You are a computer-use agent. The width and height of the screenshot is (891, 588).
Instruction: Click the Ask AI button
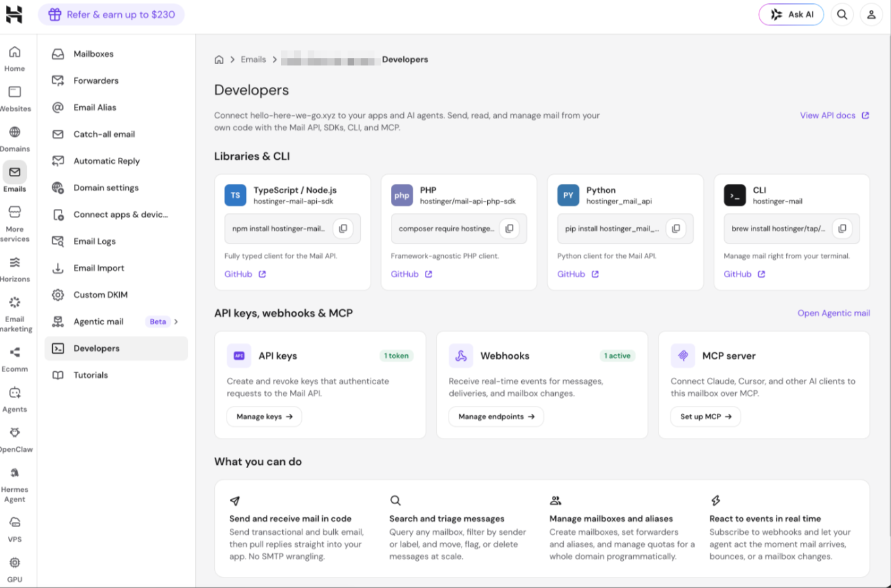pos(791,14)
